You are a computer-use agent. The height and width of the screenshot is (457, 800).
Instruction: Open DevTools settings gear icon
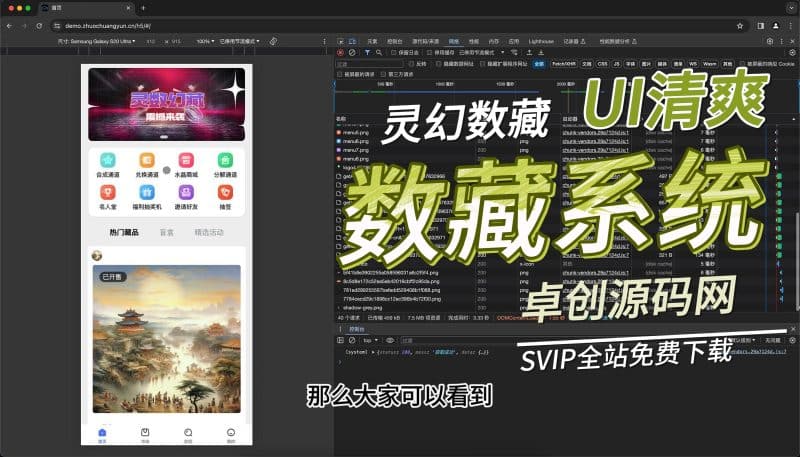click(770, 41)
